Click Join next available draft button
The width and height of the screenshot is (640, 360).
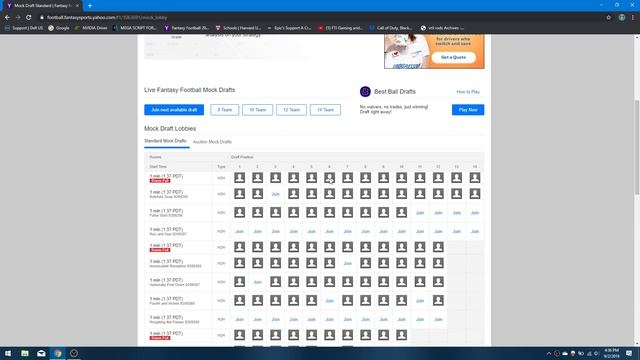[174, 110]
